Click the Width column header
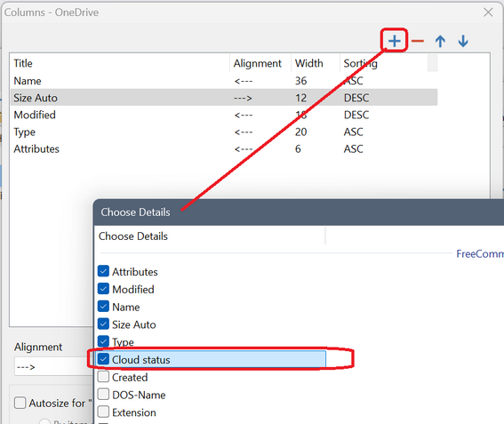 (x=316, y=63)
